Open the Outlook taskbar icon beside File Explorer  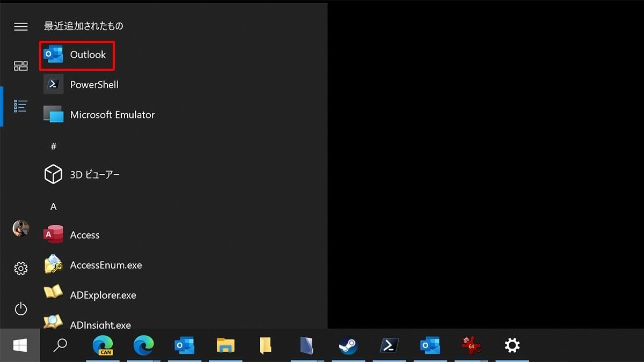click(x=185, y=345)
